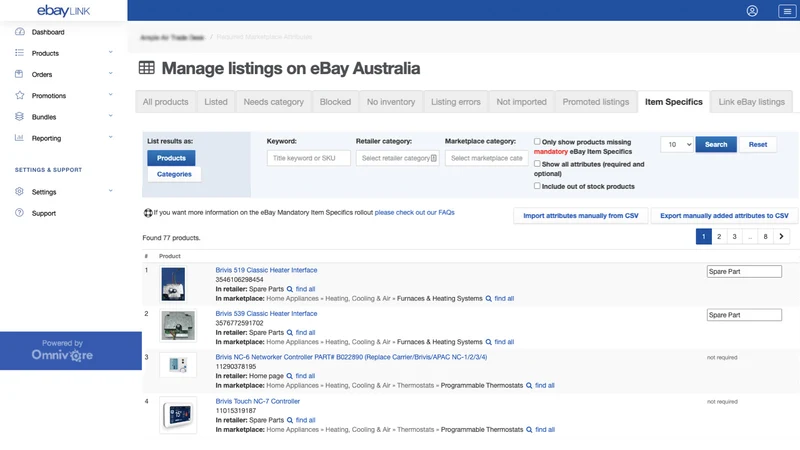Screen dimensions: 800x450
Task: Click the Title keyword or SKU field
Action: (x=309, y=158)
